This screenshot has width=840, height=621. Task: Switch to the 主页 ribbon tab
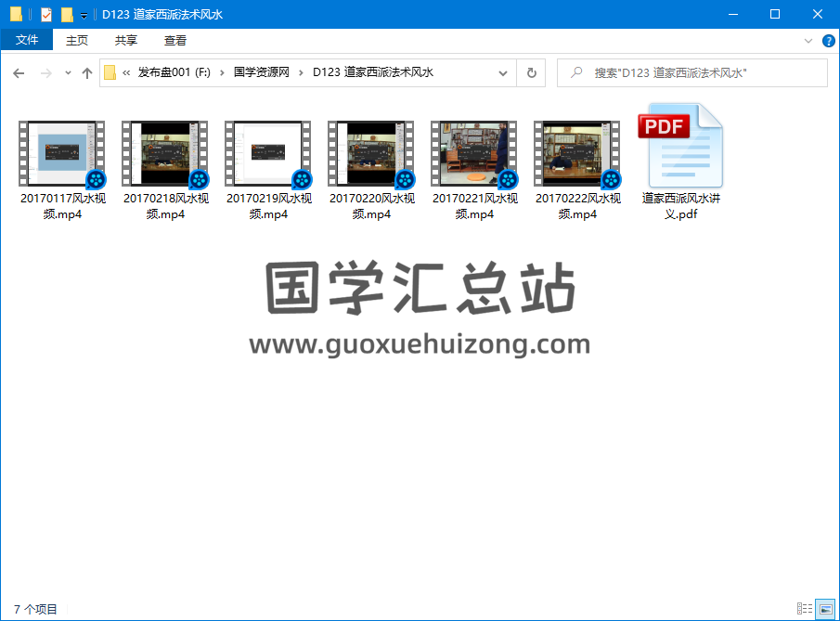coord(77,40)
